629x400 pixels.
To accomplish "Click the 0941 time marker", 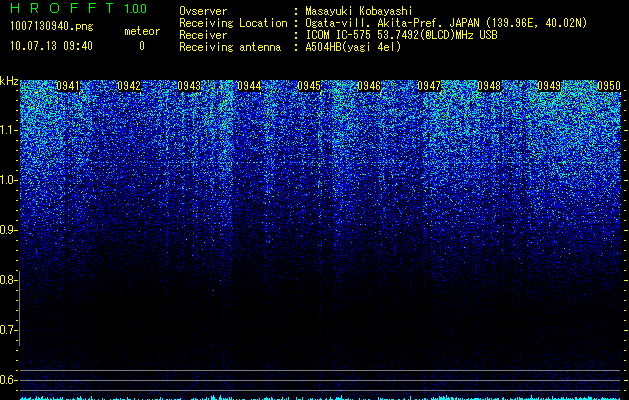I will (68, 86).
